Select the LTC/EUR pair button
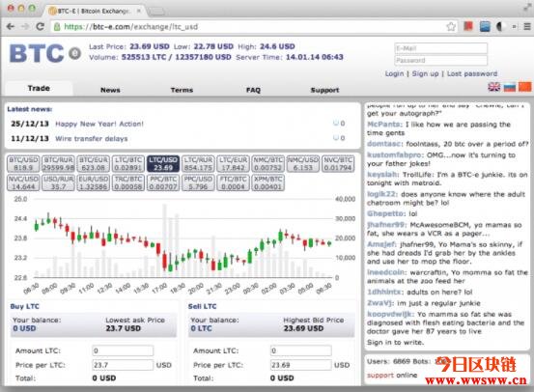The width and height of the screenshot is (534, 392). pyautogui.click(x=234, y=164)
